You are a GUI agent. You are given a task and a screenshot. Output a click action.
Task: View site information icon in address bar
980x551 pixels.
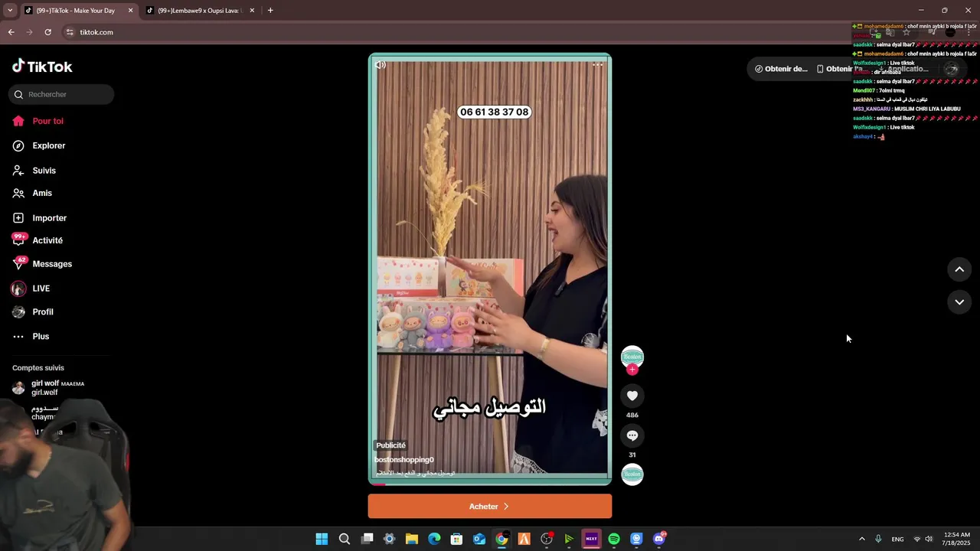(x=70, y=32)
